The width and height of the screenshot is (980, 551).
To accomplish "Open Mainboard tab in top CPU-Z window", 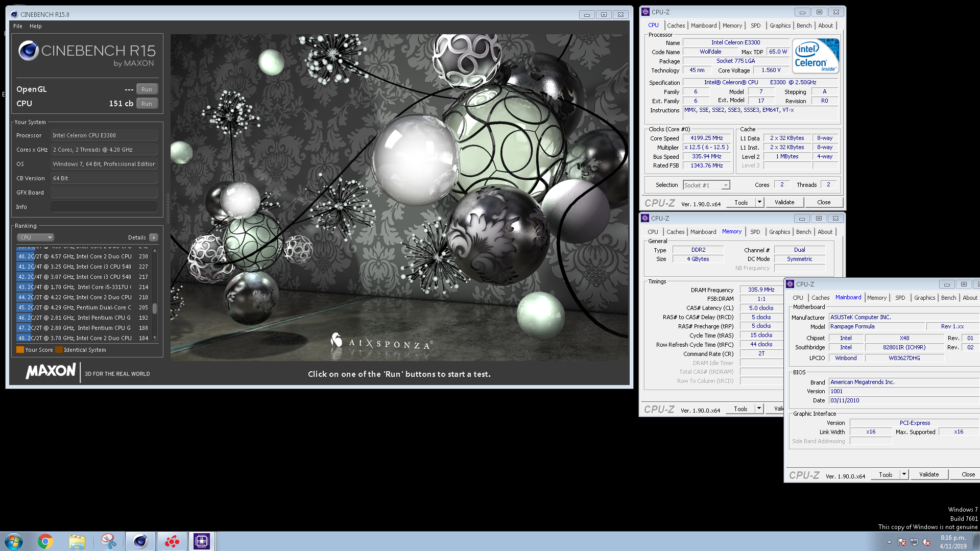I will [704, 26].
